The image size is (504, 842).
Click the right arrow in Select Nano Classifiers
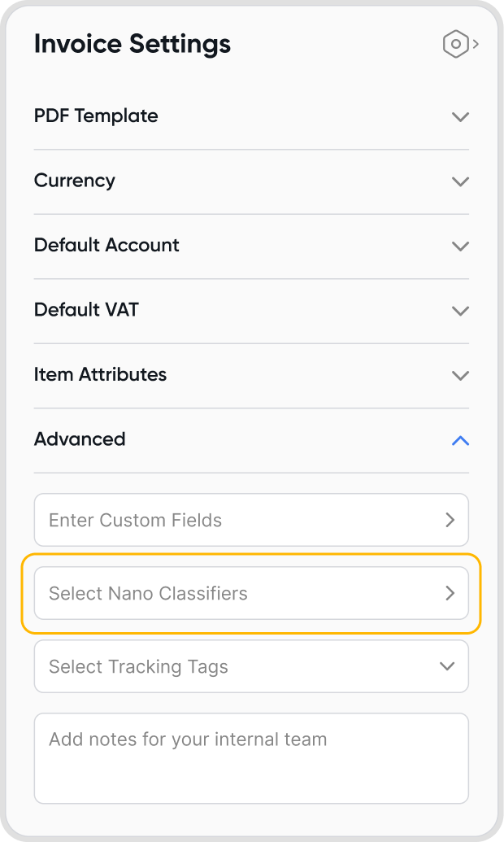pyautogui.click(x=450, y=593)
